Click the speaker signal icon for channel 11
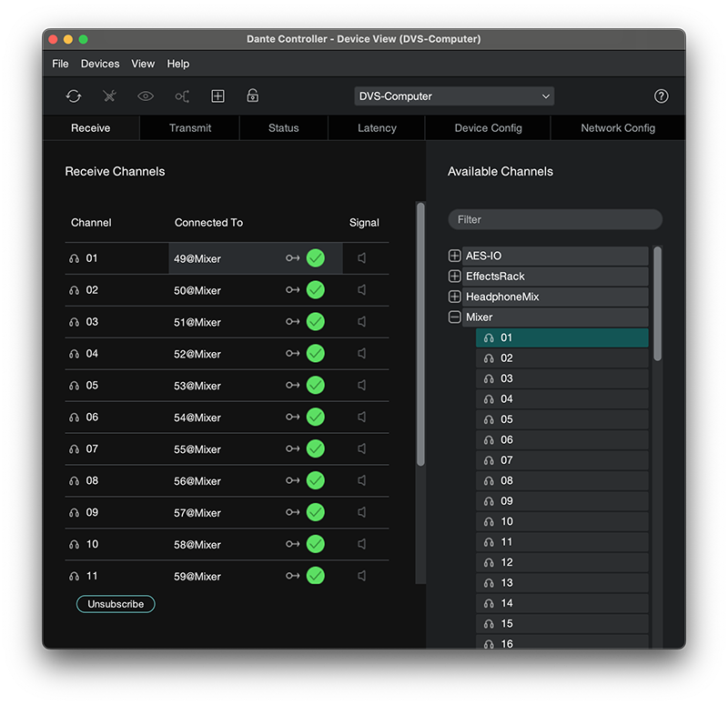 point(362,576)
